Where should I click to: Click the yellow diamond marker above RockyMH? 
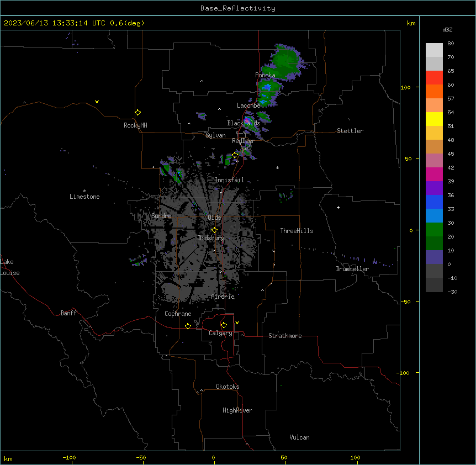click(138, 113)
